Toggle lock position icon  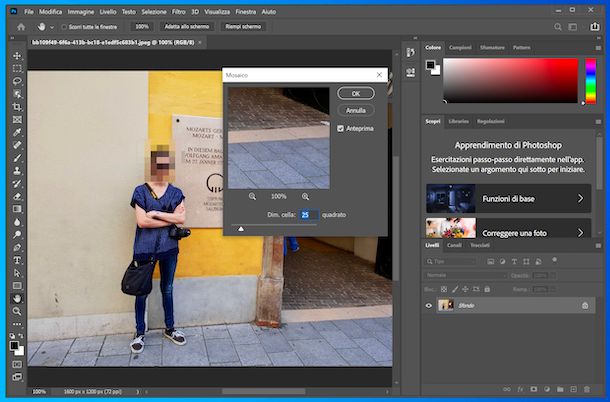465,289
